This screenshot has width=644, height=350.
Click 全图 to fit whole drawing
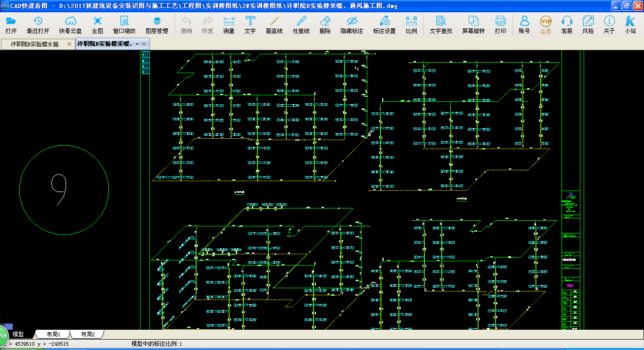(97, 21)
